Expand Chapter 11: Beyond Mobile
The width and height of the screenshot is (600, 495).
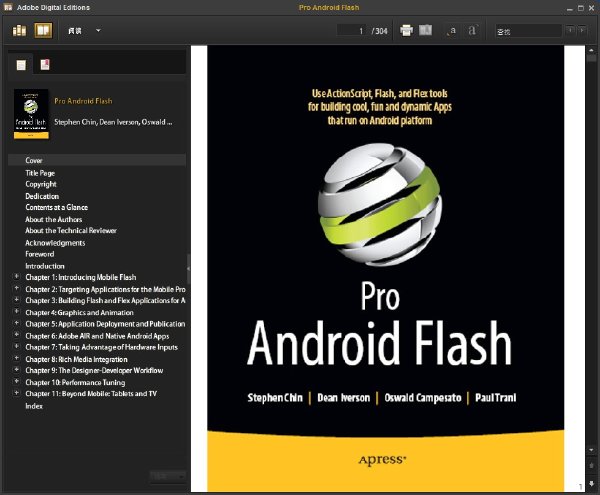[16, 393]
